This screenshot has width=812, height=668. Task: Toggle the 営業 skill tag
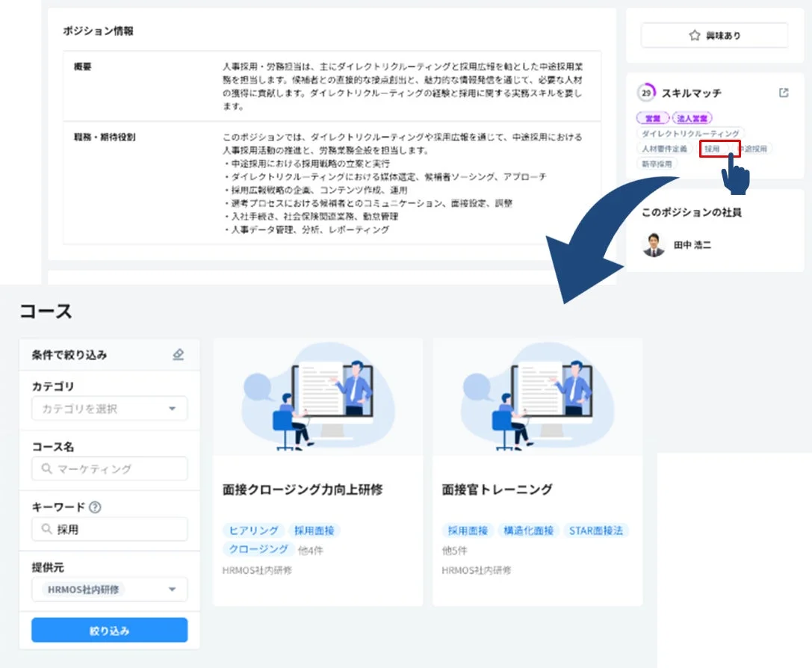click(653, 118)
